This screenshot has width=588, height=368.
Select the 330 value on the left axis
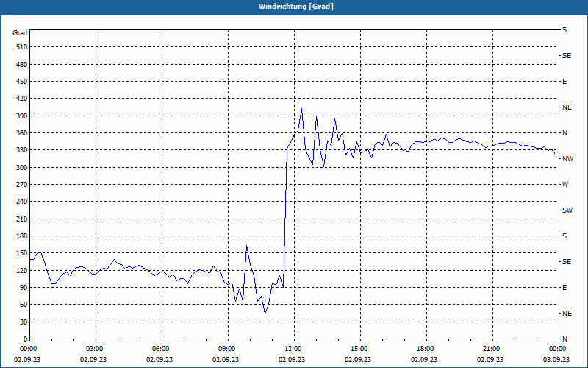point(22,150)
